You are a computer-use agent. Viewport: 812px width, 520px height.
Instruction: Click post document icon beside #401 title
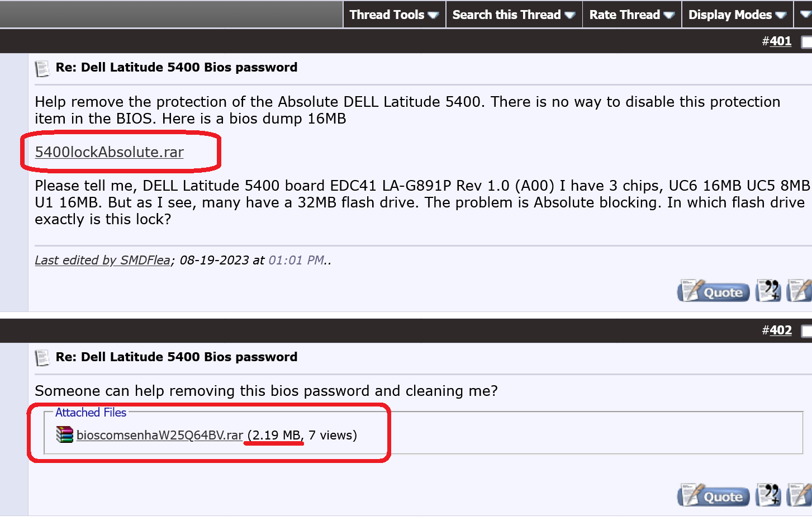pyautogui.click(x=42, y=69)
